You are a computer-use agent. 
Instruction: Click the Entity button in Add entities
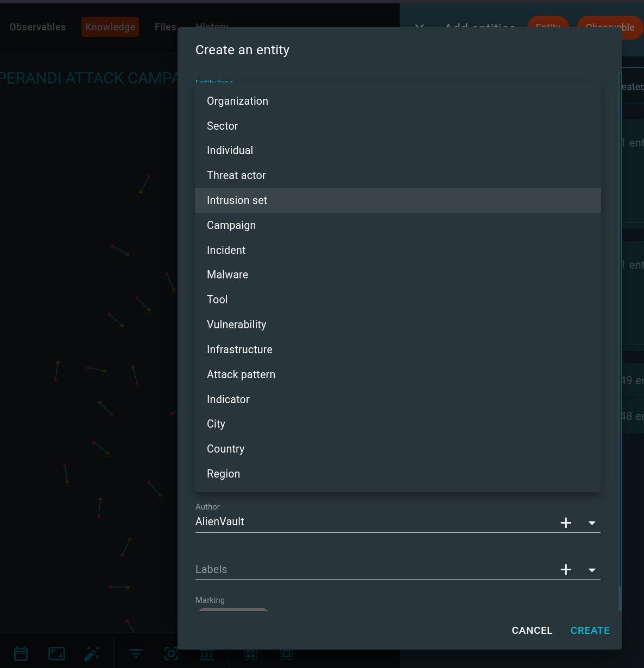coord(548,27)
